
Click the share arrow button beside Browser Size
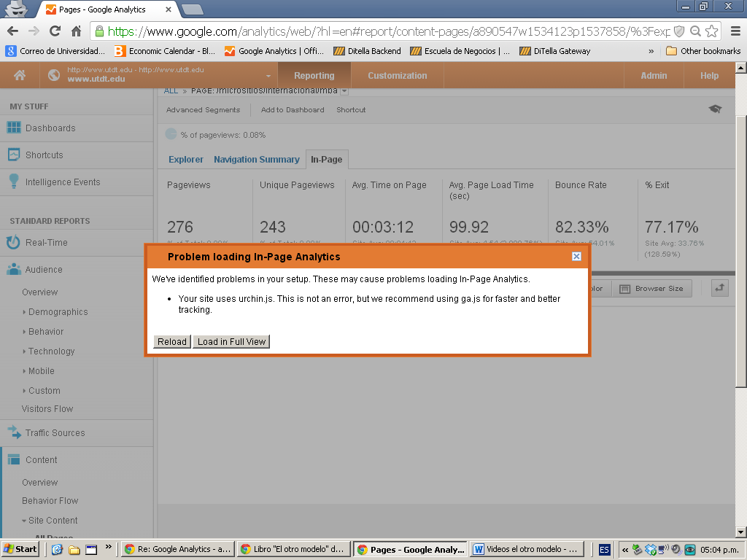[x=719, y=288]
